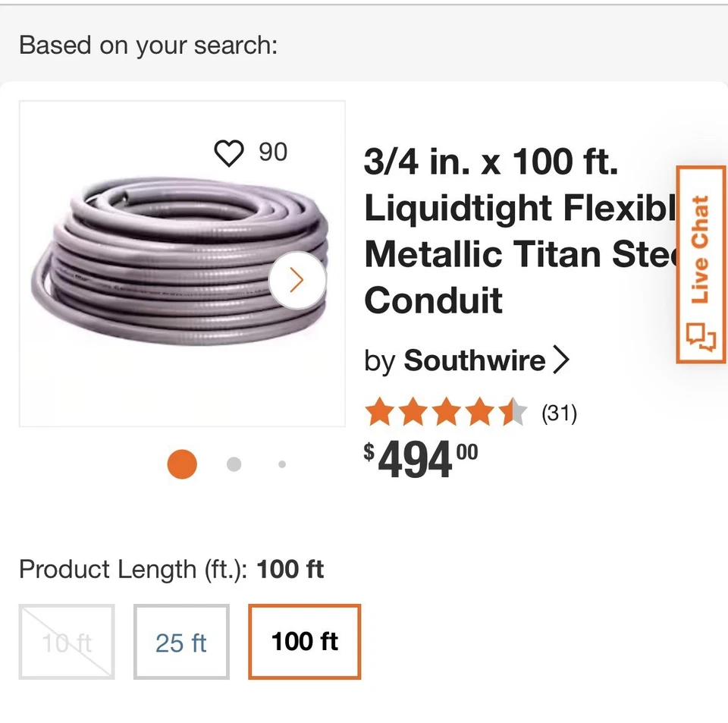Show next product image with arrow

[x=297, y=281]
